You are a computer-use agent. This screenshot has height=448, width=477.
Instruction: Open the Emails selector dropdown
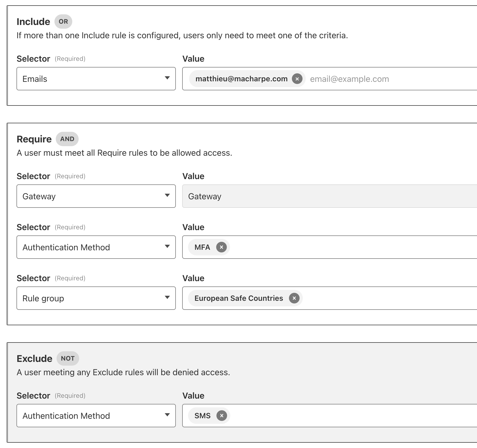(x=96, y=79)
